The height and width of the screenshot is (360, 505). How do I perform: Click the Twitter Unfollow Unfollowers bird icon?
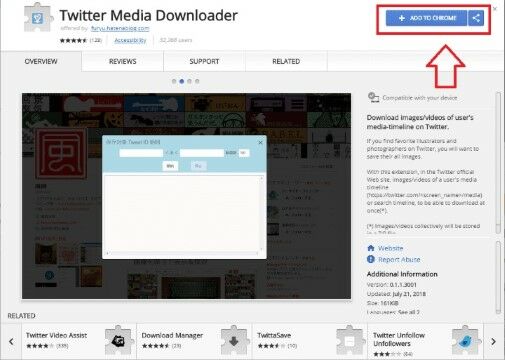pos(465,341)
